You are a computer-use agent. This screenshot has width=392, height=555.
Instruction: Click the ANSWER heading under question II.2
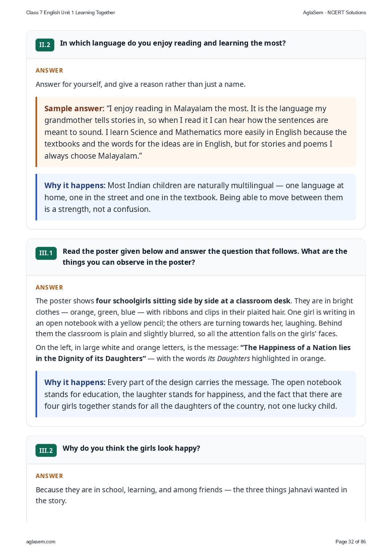point(49,70)
